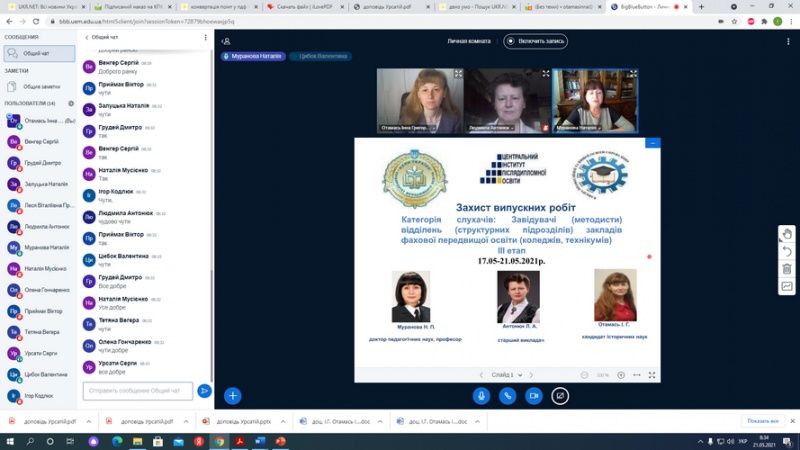The width and height of the screenshot is (800, 450).
Task: Close the downloads bar
Action: [792, 421]
